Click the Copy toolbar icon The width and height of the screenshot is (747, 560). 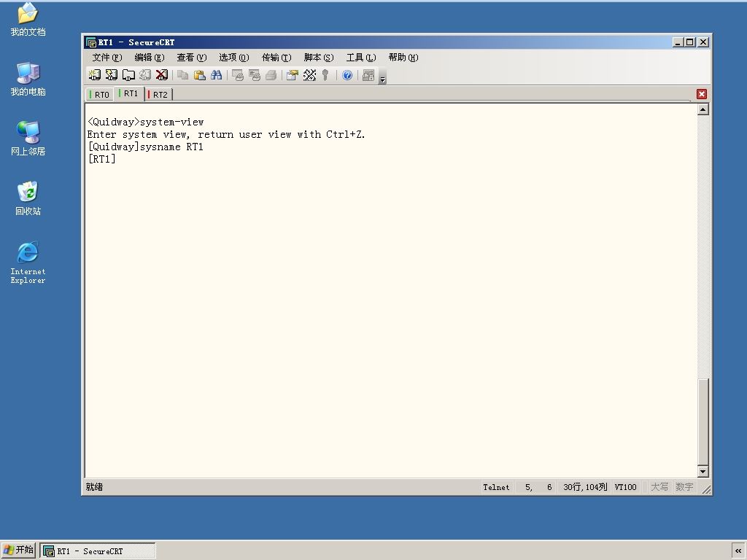tap(182, 75)
